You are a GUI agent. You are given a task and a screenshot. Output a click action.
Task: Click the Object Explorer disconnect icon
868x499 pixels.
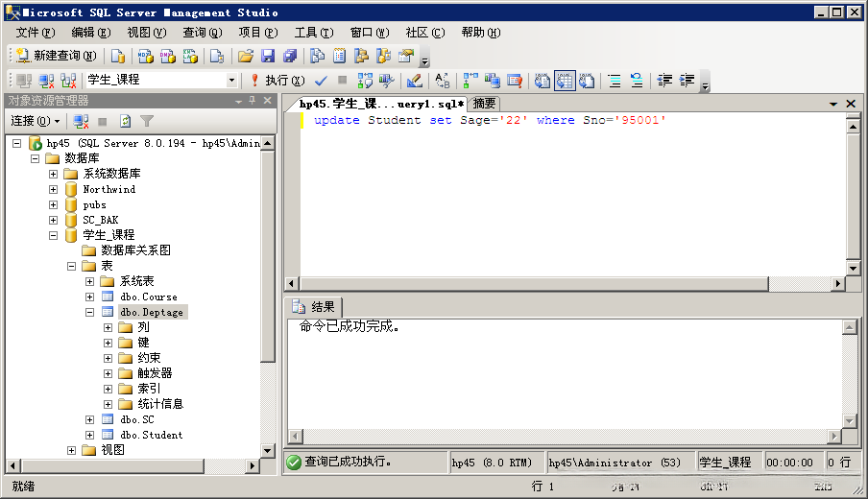pos(81,121)
